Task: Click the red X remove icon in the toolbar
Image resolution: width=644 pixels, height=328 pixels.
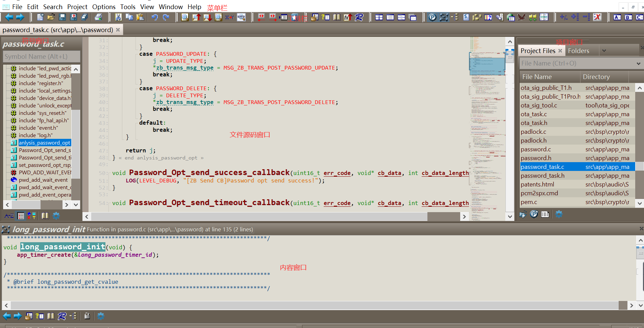Action: [597, 17]
